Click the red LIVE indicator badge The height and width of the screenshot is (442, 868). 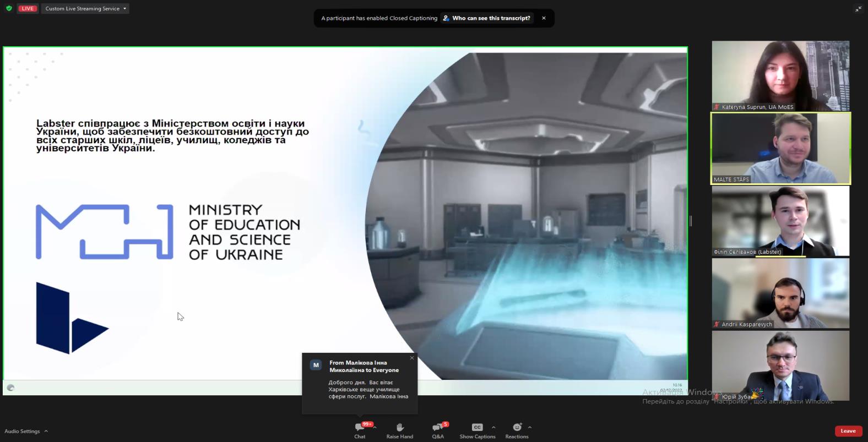click(28, 8)
